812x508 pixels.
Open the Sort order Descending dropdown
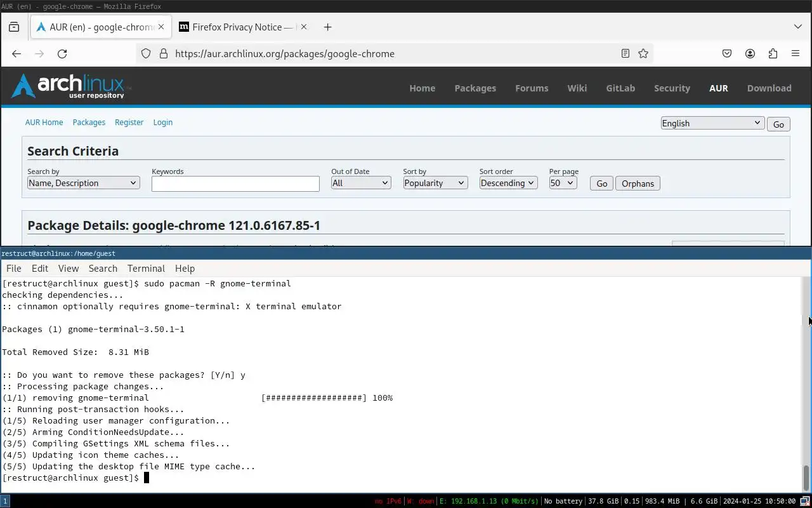tap(508, 183)
